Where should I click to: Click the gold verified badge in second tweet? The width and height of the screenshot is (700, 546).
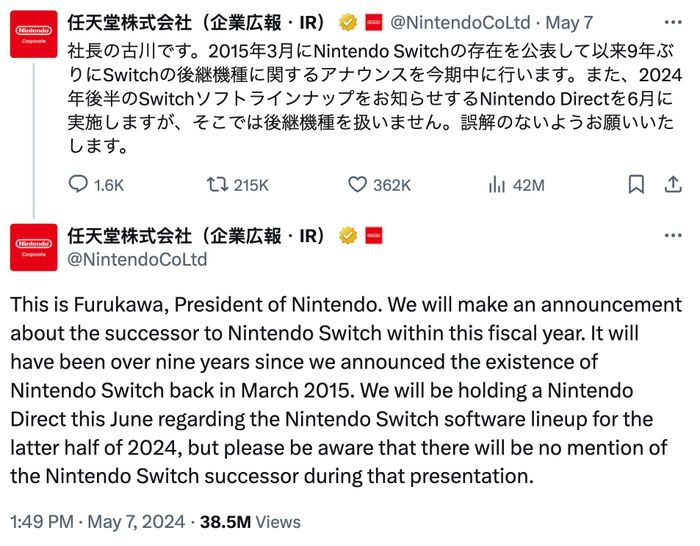[x=349, y=235]
